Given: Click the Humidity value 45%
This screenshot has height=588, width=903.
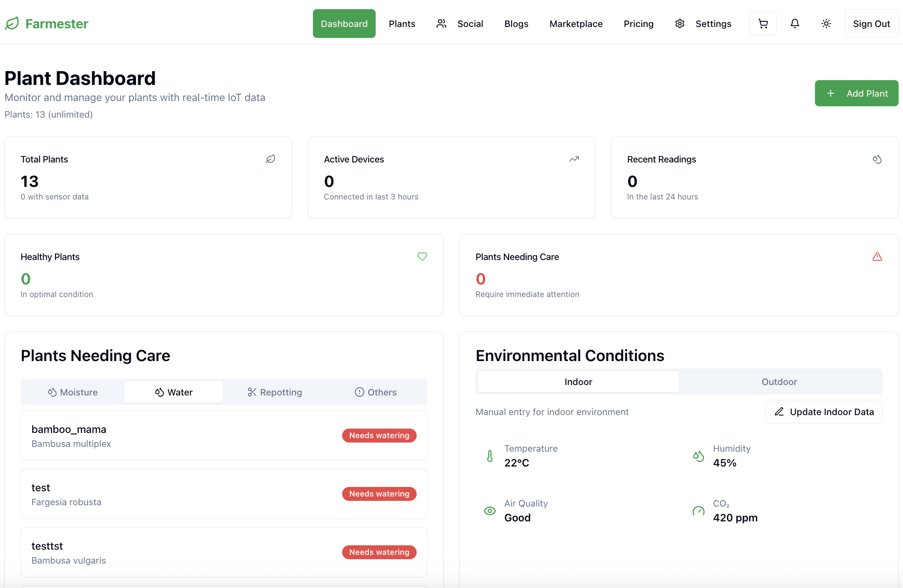Looking at the screenshot, I should [725, 463].
